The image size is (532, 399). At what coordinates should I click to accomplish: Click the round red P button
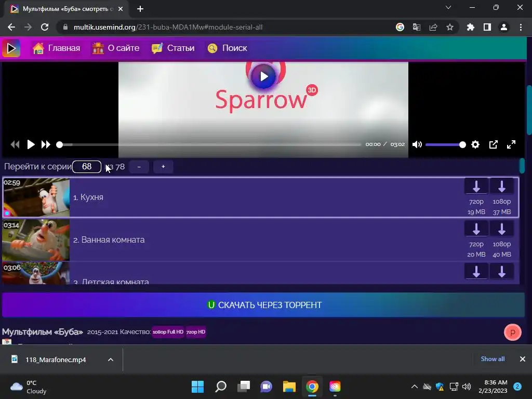tap(513, 332)
